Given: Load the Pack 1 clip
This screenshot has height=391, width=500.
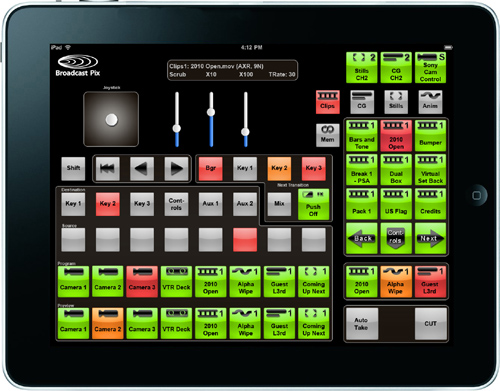Looking at the screenshot, I should point(362,204).
